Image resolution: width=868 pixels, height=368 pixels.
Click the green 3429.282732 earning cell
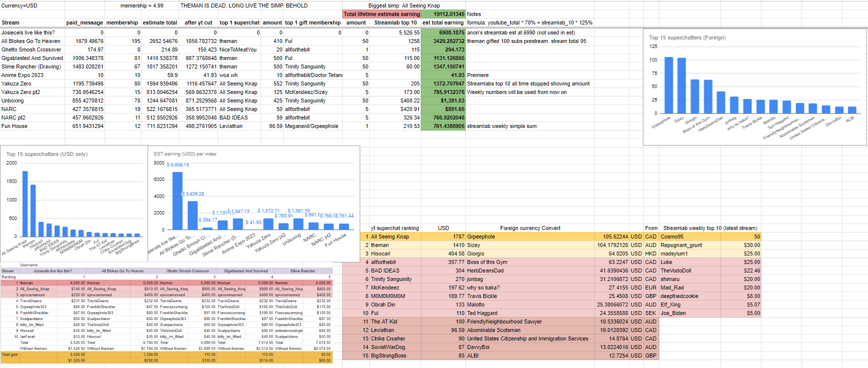[443, 41]
